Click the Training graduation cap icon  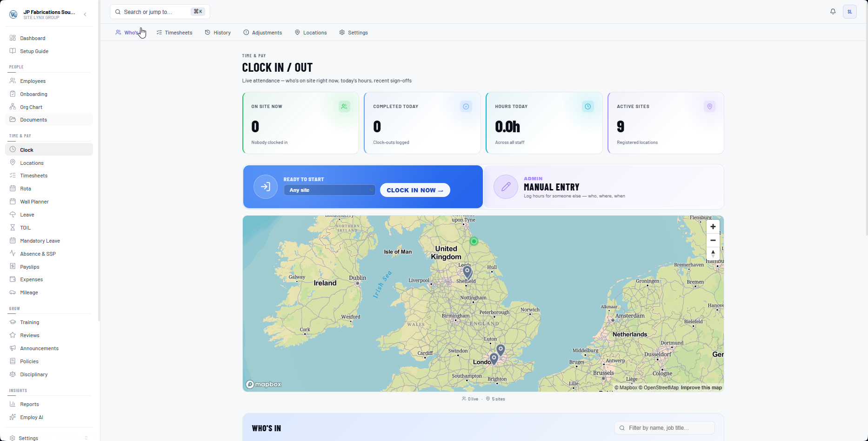tap(13, 322)
